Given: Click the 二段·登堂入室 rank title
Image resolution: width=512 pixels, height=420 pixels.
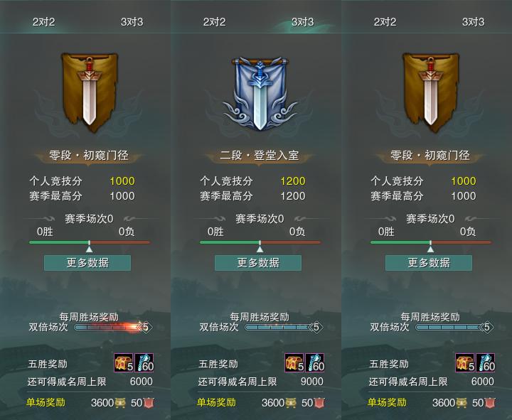Looking at the screenshot, I should [x=260, y=155].
